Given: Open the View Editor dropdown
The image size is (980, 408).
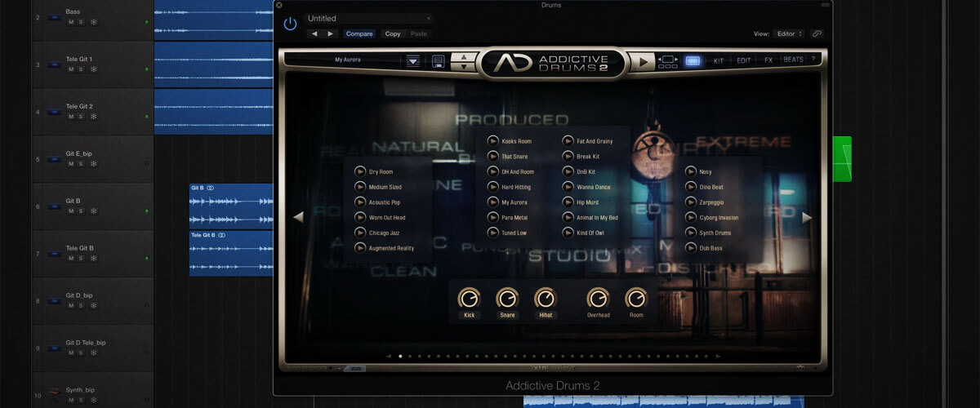Looking at the screenshot, I should (x=789, y=33).
